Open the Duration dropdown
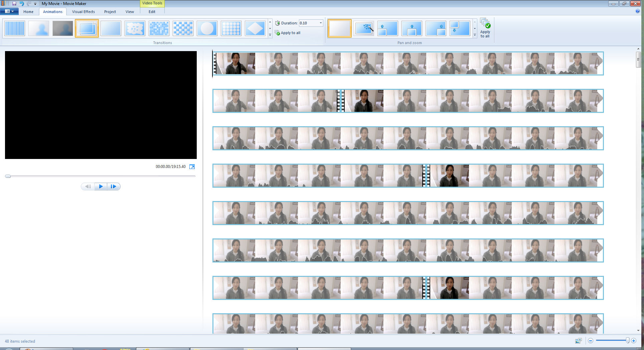The image size is (644, 350). coord(321,23)
